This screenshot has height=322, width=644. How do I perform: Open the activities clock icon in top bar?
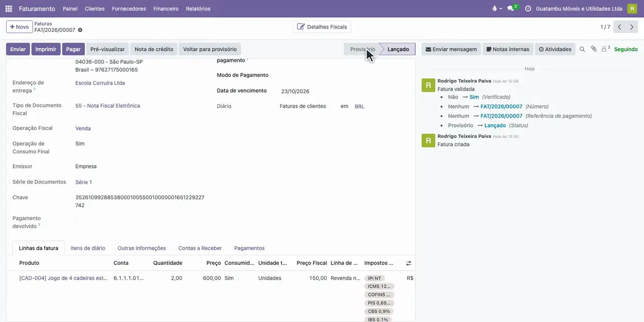point(528,9)
